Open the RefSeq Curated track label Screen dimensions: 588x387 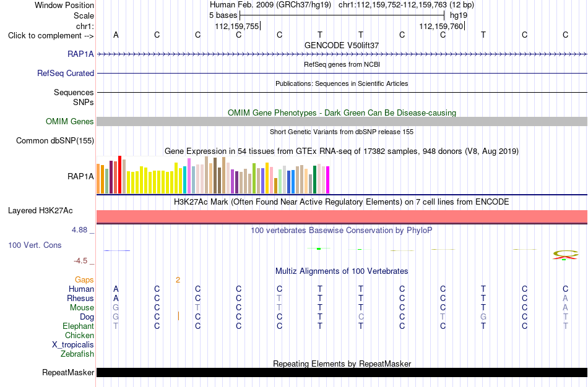click(x=66, y=73)
